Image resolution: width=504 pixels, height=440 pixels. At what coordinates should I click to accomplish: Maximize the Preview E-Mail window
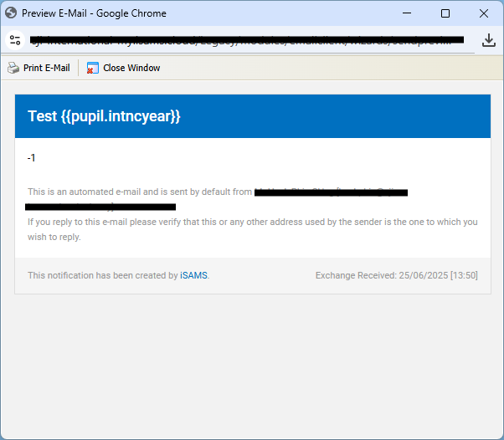(x=445, y=13)
